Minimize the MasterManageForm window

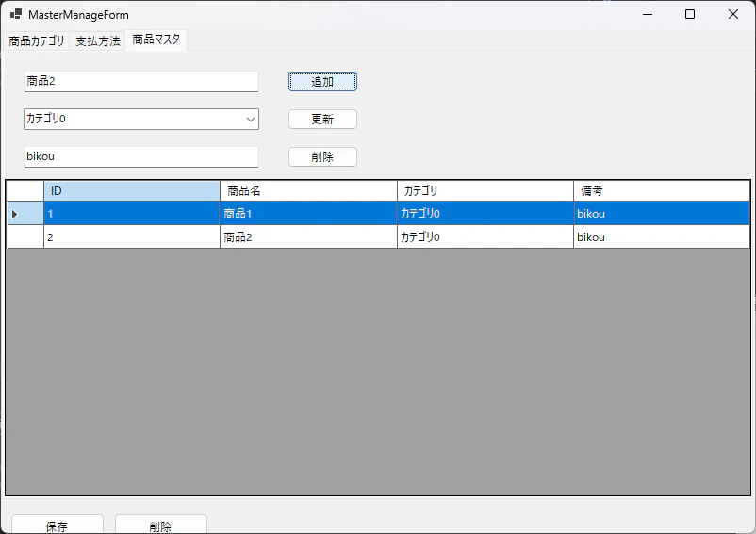pos(648,14)
